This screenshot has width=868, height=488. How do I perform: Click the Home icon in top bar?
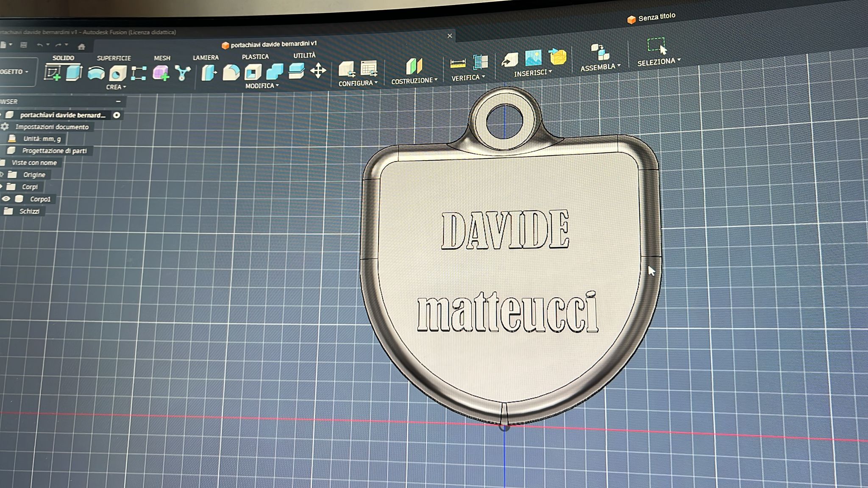[81, 46]
